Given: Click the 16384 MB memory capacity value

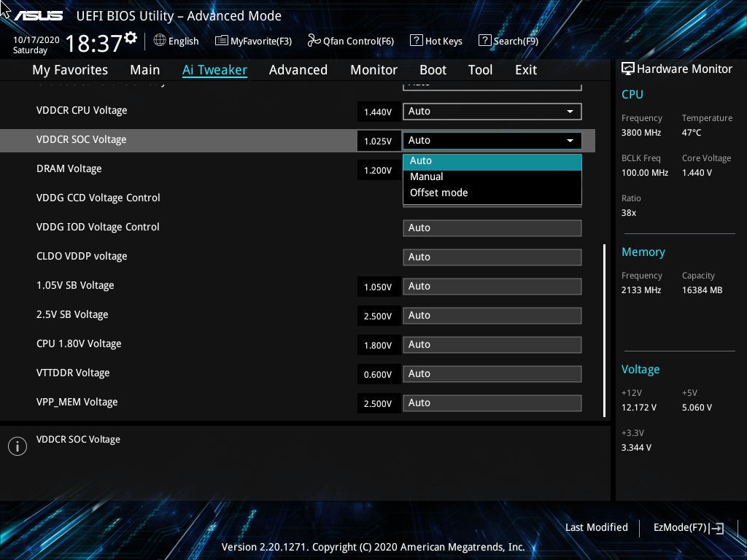Looking at the screenshot, I should pos(703,290).
